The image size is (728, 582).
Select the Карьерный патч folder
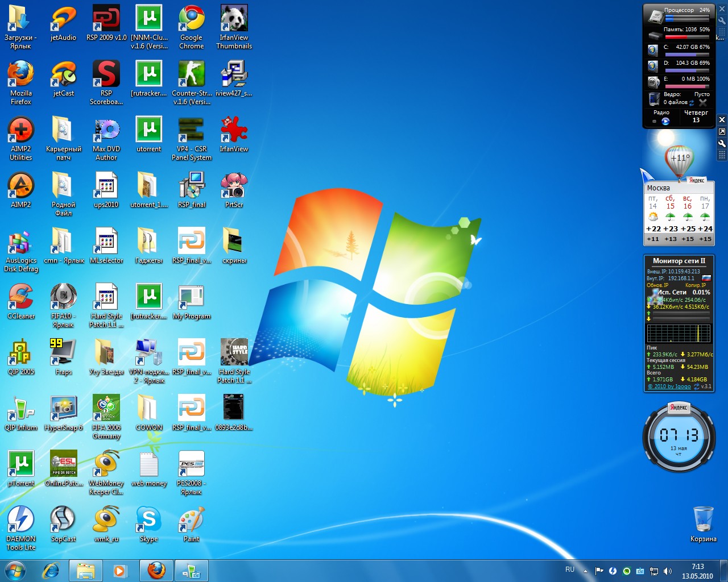tap(63, 138)
